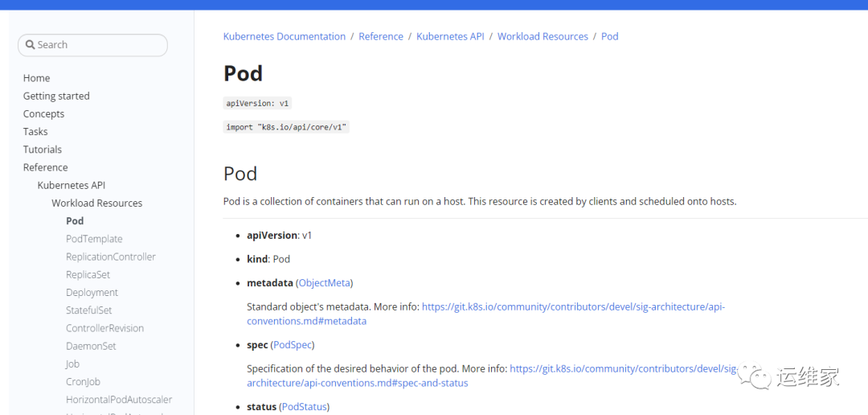Open DaemonSet in the sidebar
Image resolution: width=868 pixels, height=415 pixels.
(91, 346)
